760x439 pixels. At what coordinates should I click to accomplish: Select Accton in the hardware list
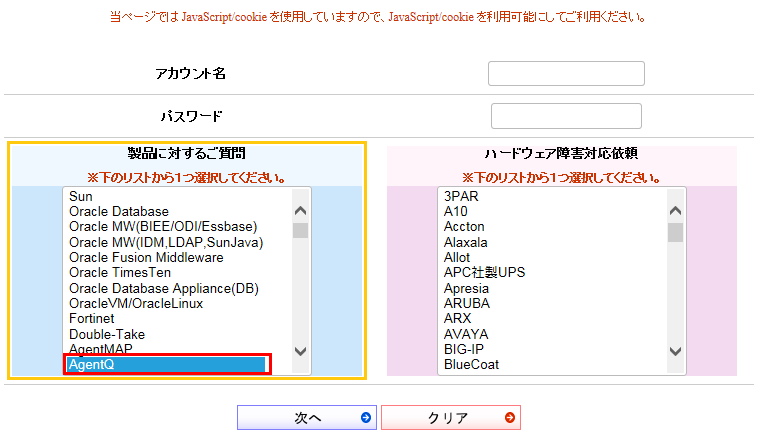tap(464, 227)
